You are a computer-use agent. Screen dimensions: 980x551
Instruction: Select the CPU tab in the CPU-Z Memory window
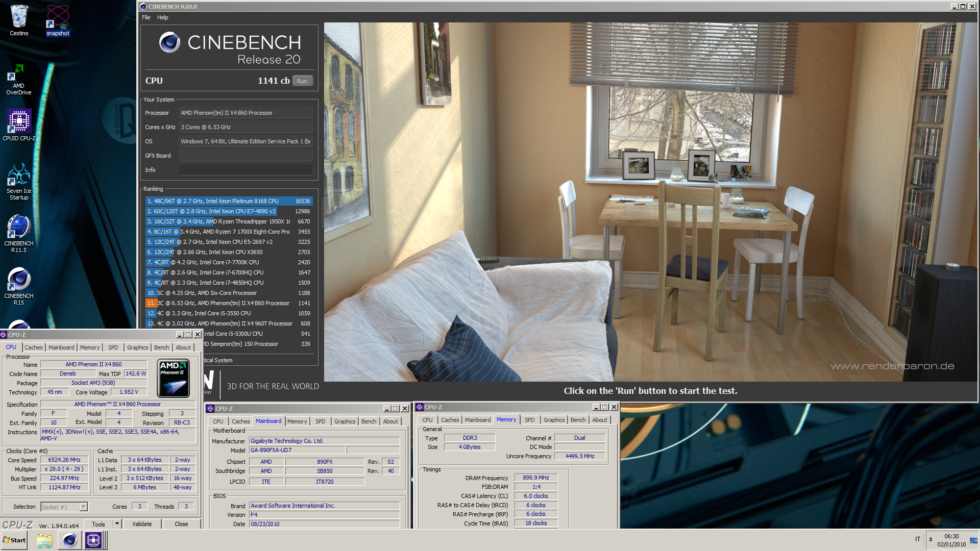coord(427,420)
